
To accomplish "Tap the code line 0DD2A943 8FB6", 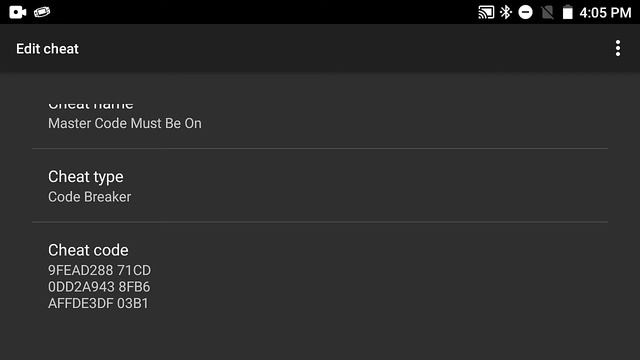I will (x=99, y=287).
